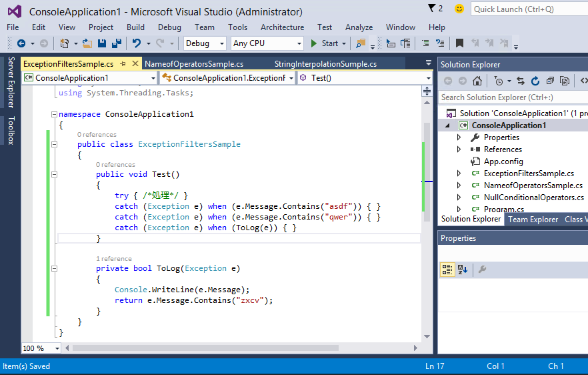The image size is (588, 375).
Task: Open the File menu
Action: [x=13, y=27]
